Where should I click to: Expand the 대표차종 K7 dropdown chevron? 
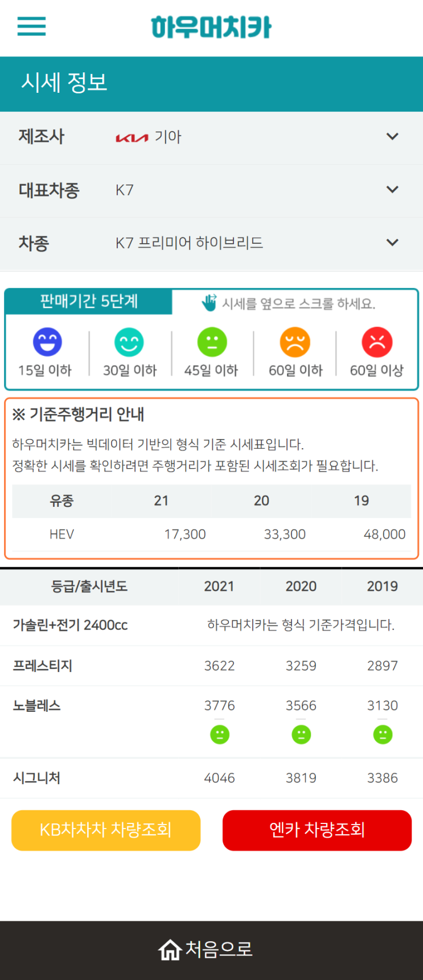click(x=392, y=190)
